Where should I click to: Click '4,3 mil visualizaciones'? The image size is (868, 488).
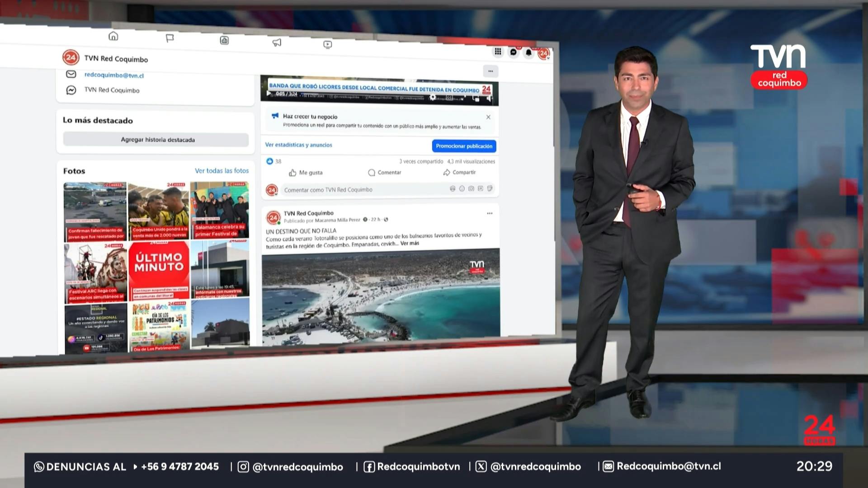471,161
